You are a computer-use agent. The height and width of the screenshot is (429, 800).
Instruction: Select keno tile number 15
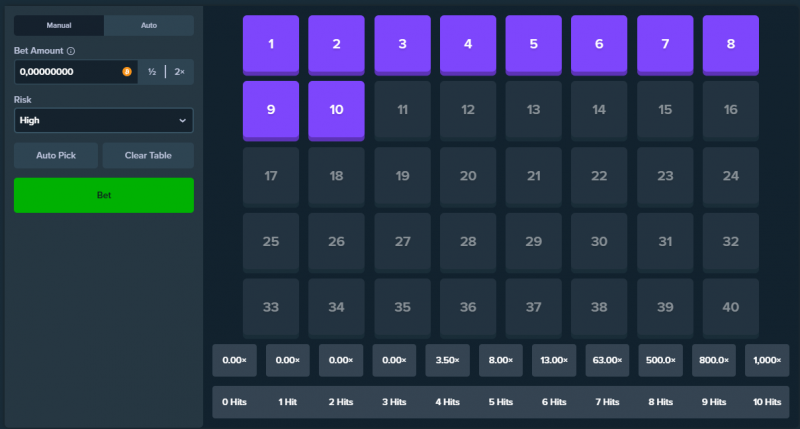(x=665, y=111)
